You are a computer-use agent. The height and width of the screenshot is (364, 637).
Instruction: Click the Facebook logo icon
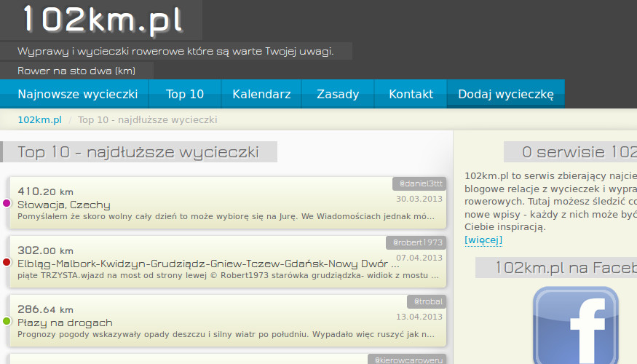point(575,325)
